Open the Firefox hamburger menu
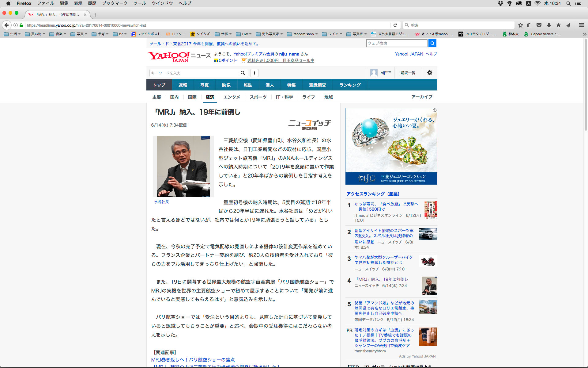Image resolution: width=588 pixels, height=368 pixels. (581, 25)
